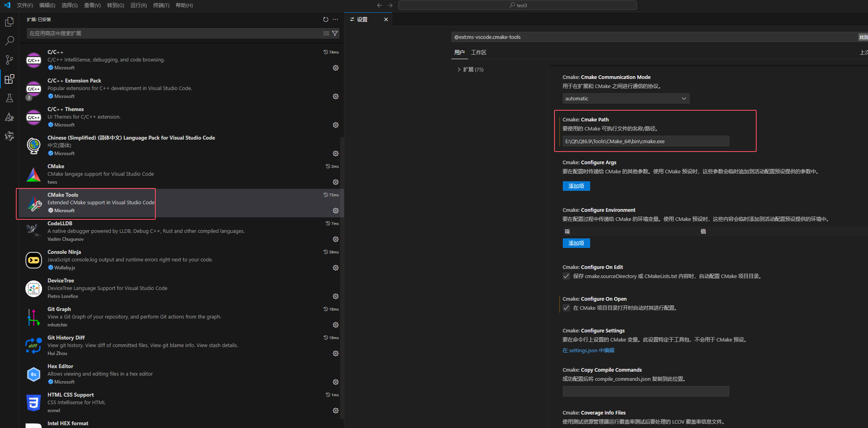868x428 pixels.
Task: Open the 运行(R) menu
Action: coord(138,5)
